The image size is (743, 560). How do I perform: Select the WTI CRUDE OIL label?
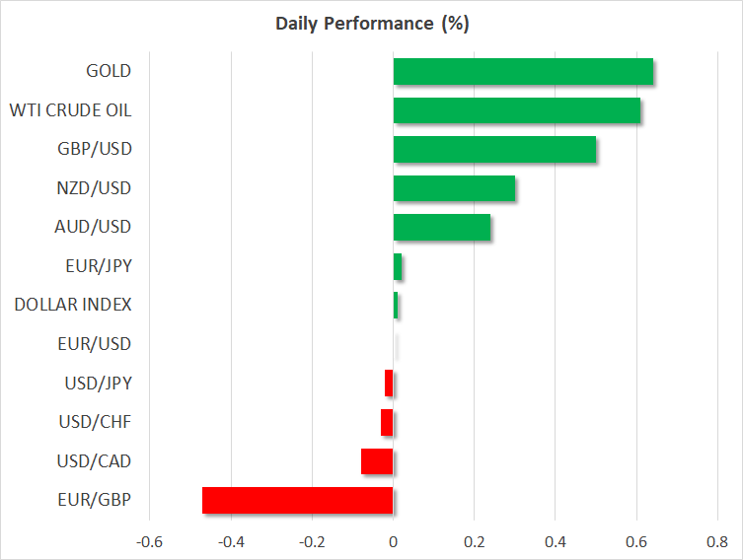[70, 110]
